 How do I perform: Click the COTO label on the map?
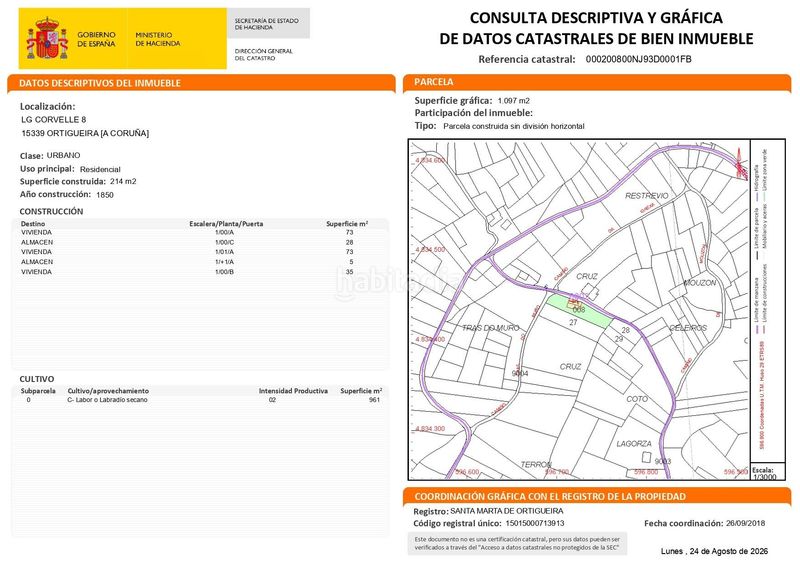[x=637, y=399]
